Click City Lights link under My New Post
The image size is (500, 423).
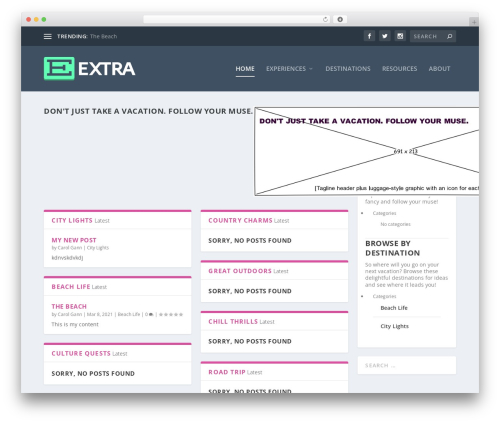click(x=98, y=248)
